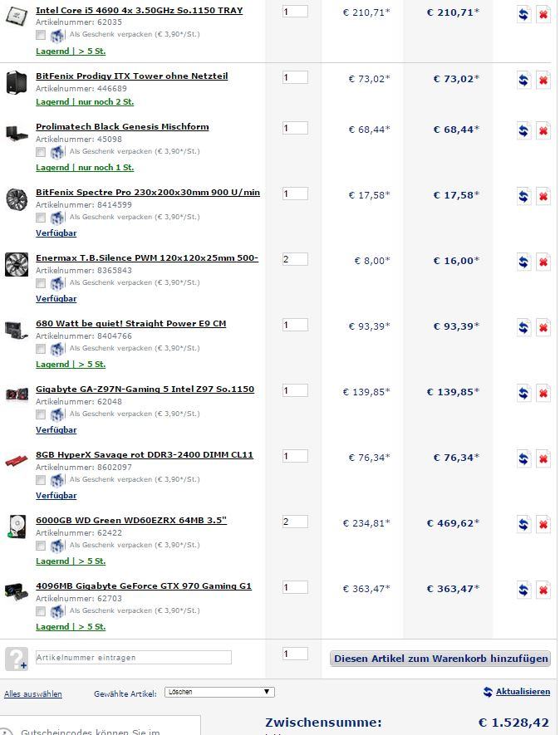Refresh the Gigabyte GA-Z97N-Gaming 5 row
The width and height of the screenshot is (560, 735).
point(523,394)
